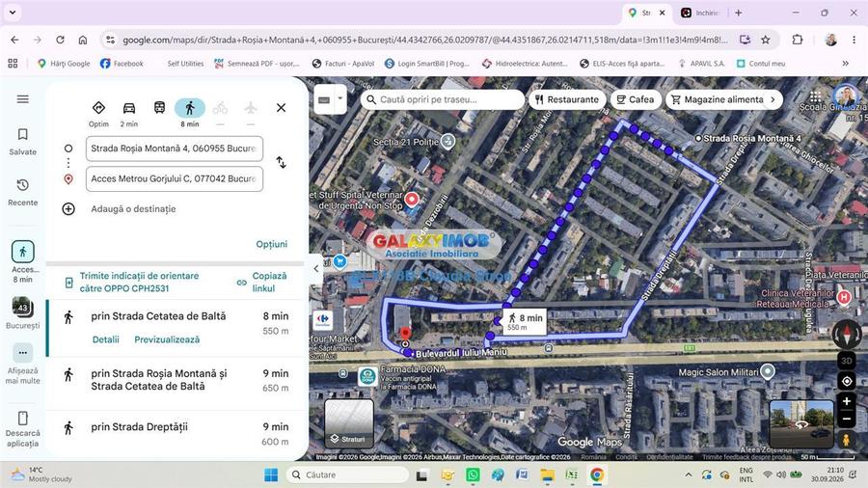Zoom in the map with plus button
Screen dimensions: 868x488
[847, 401]
